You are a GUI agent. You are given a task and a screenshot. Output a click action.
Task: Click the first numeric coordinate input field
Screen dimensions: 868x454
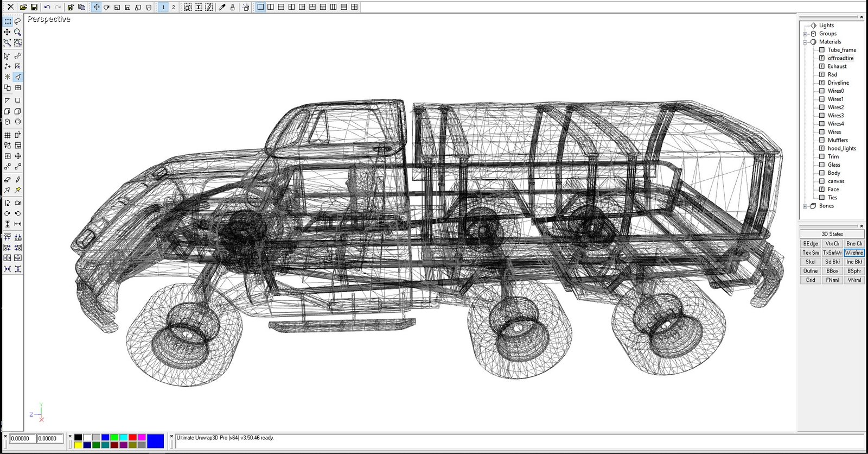click(22, 438)
